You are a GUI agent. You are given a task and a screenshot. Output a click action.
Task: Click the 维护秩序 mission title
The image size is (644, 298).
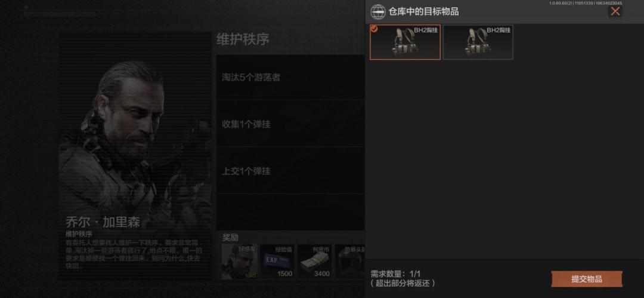(243, 39)
